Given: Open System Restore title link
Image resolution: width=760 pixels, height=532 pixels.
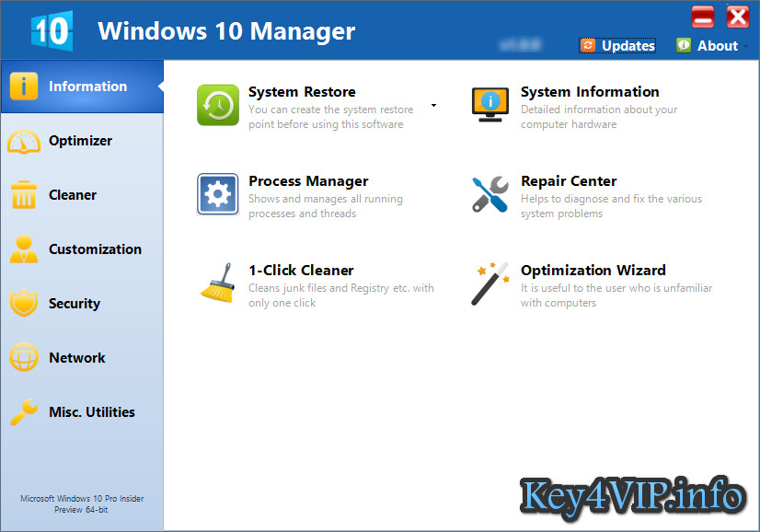Looking at the screenshot, I should click(302, 92).
